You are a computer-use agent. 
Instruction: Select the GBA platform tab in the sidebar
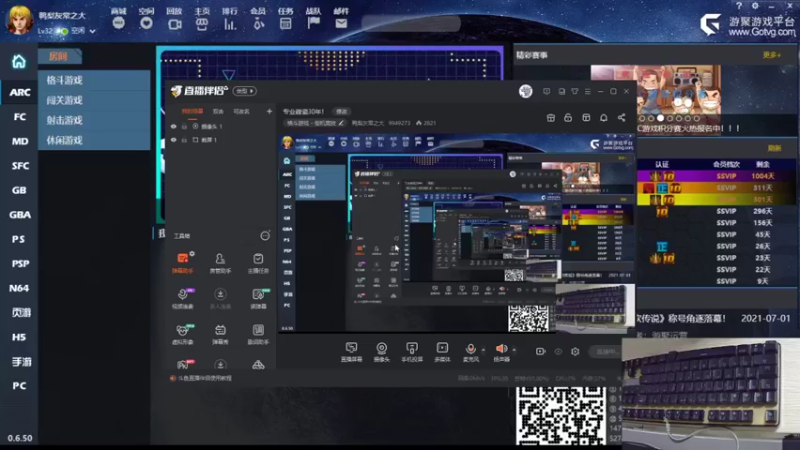click(19, 215)
